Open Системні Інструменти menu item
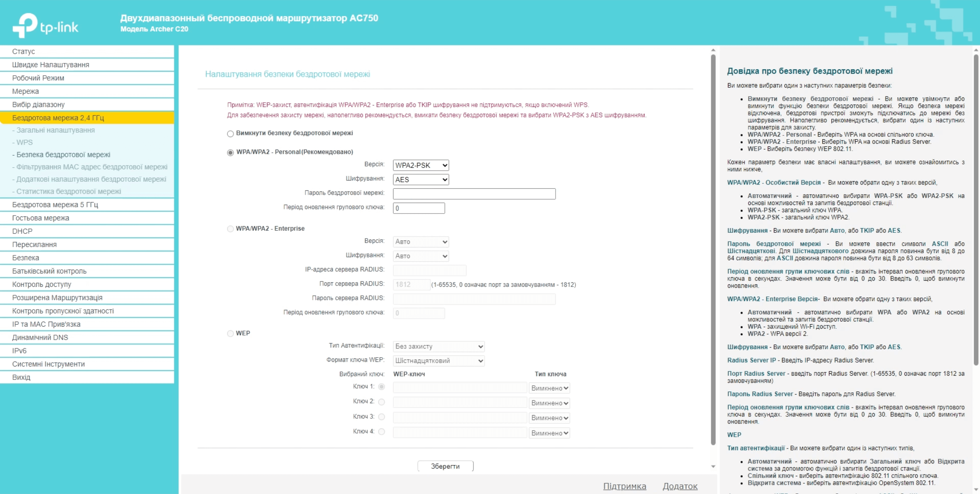This screenshot has height=494, width=980. click(x=48, y=364)
